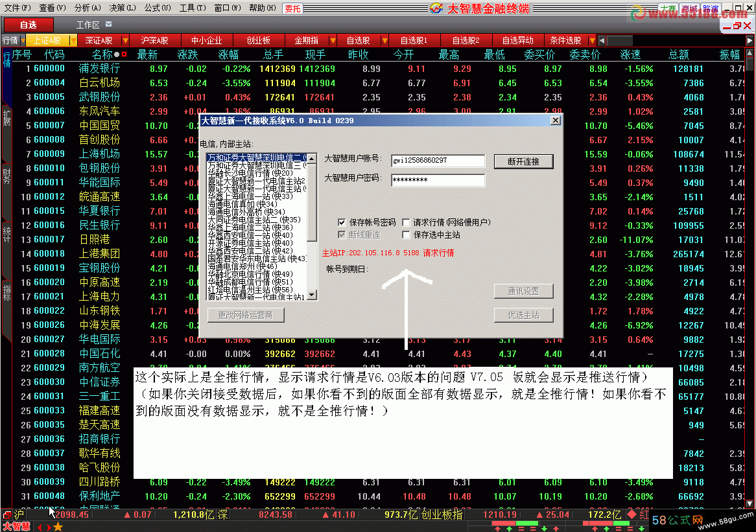Expand the 行情 dropdown arrow

click(22, 40)
